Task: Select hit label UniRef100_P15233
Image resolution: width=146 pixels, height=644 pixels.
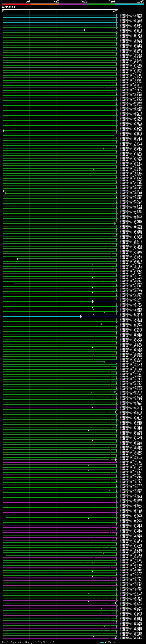Action: 131,40
